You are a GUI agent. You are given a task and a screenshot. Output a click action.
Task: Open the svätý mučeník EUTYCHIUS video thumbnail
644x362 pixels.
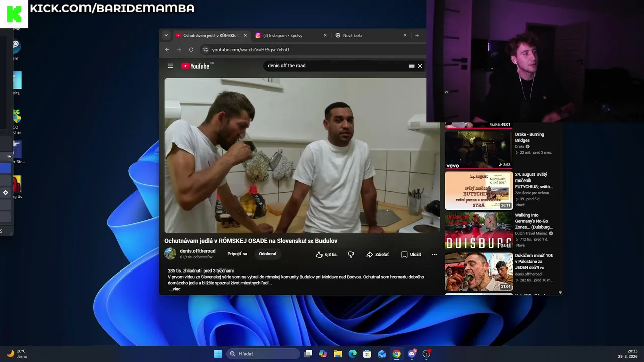tap(478, 191)
